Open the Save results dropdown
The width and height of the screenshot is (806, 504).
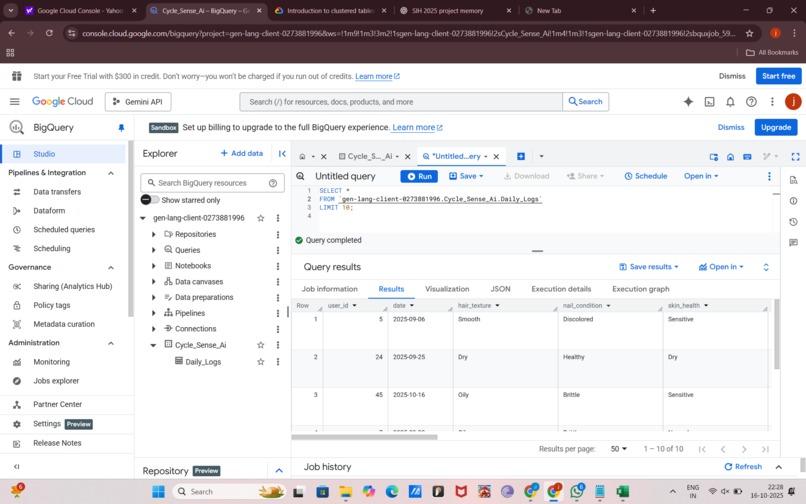649,267
